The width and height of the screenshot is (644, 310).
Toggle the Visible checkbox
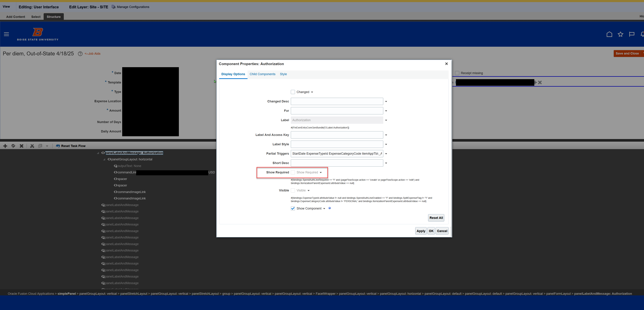tap(293, 190)
